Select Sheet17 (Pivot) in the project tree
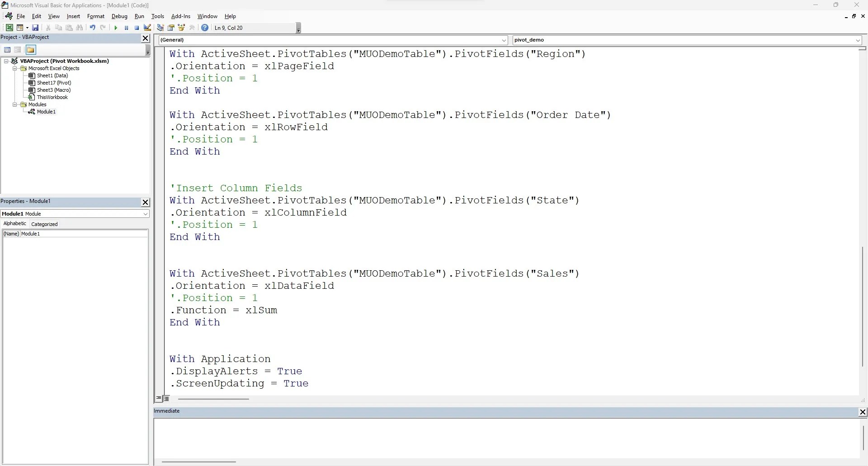Screen dimensions: 868x466 53,83
